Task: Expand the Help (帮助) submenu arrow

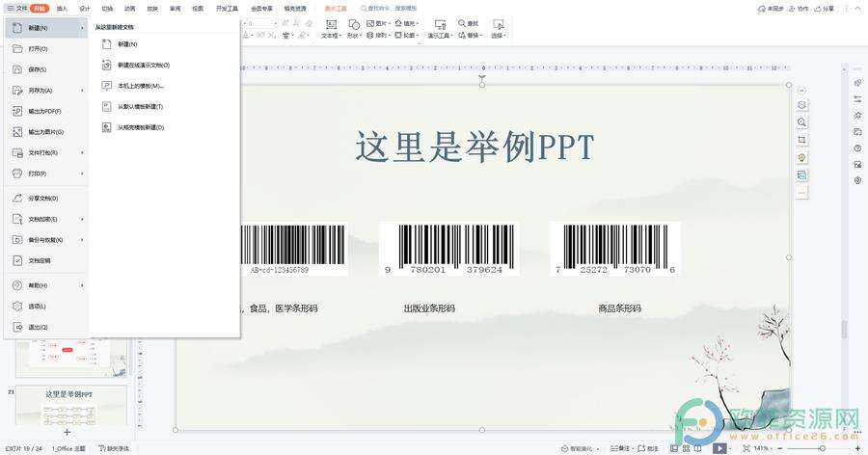Action: [83, 285]
